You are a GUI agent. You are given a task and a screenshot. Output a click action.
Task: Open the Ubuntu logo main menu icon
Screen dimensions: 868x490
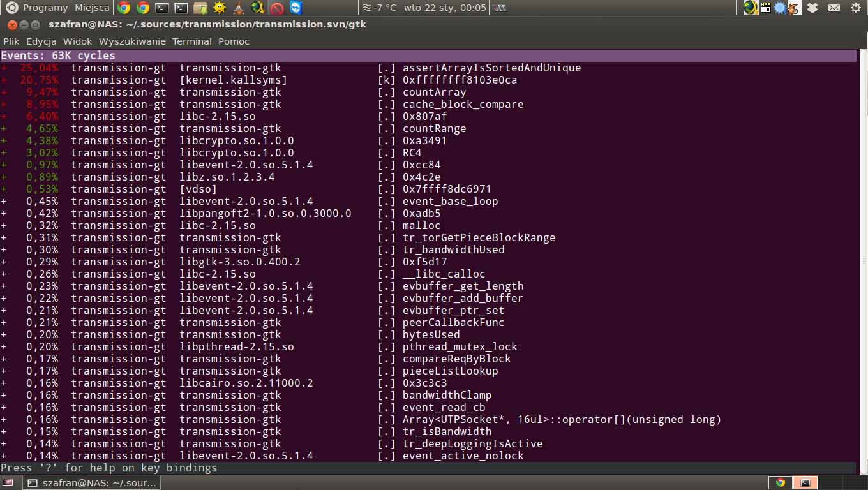(11, 8)
